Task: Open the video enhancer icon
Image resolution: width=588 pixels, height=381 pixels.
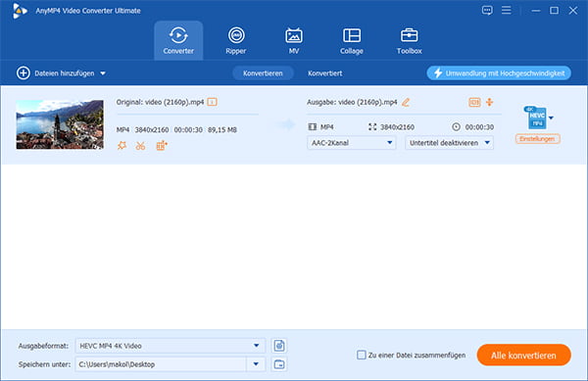Action: 162,146
